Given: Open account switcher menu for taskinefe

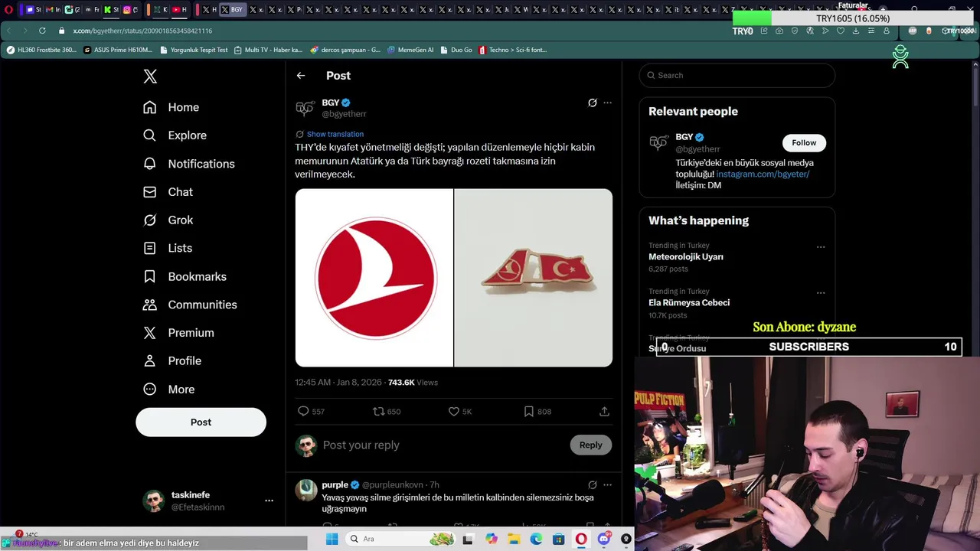Looking at the screenshot, I should (x=269, y=500).
